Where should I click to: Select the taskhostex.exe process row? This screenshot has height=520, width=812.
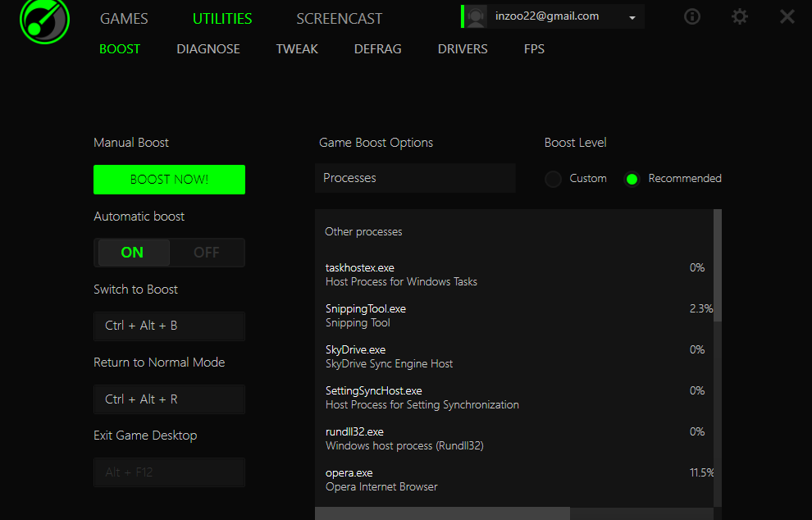(514, 275)
